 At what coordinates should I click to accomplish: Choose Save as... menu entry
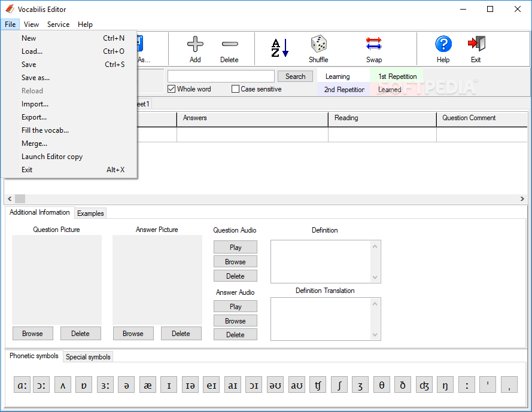point(69,78)
